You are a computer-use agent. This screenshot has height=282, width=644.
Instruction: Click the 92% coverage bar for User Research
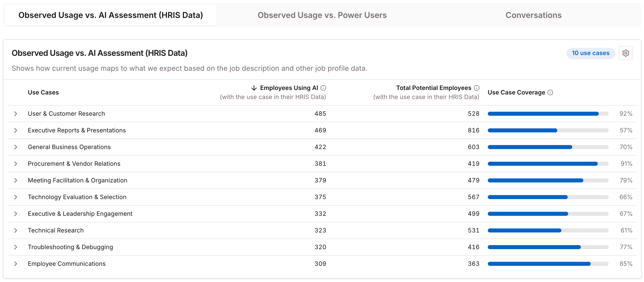click(x=548, y=114)
